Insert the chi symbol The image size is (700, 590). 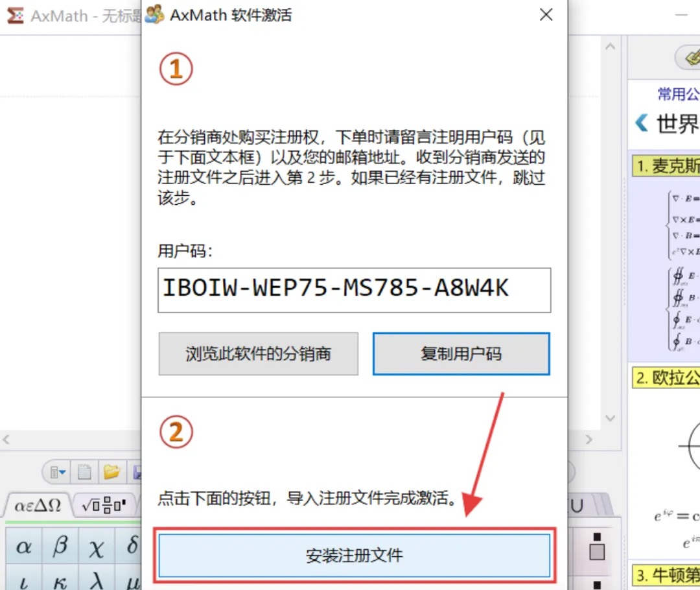pyautogui.click(x=97, y=546)
